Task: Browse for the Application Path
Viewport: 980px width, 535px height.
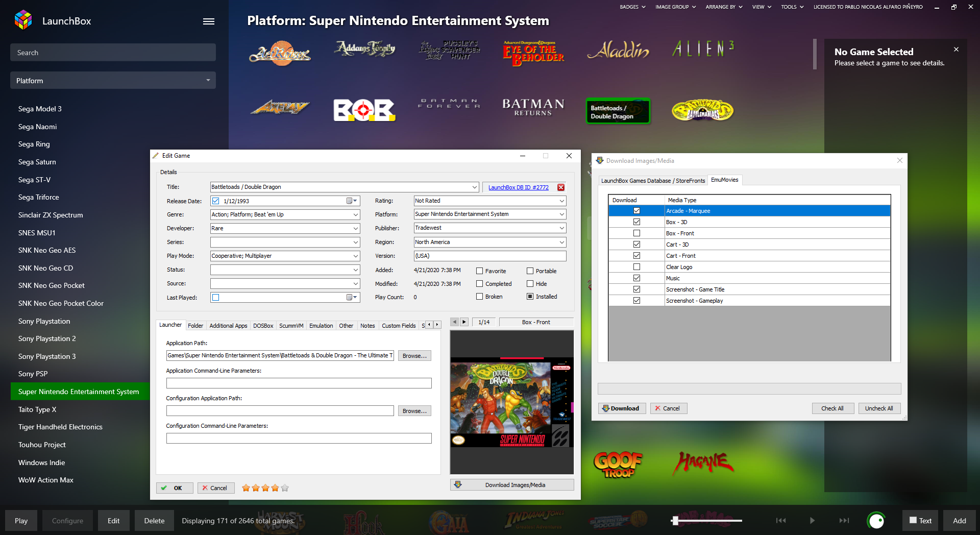Action: (414, 356)
